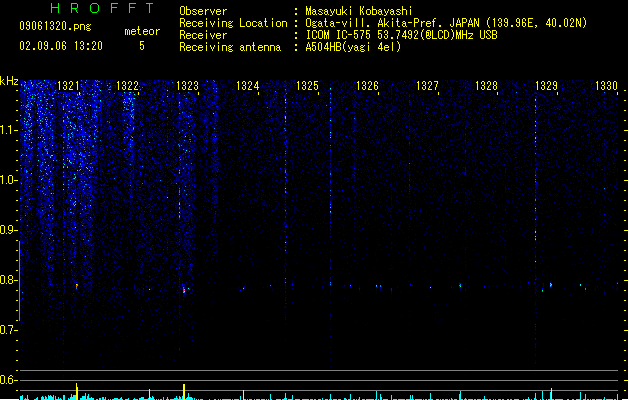Screen dimensions: 629x400
Task: Click the observer name Masayuki Kobayashi
Action: pos(359,11)
